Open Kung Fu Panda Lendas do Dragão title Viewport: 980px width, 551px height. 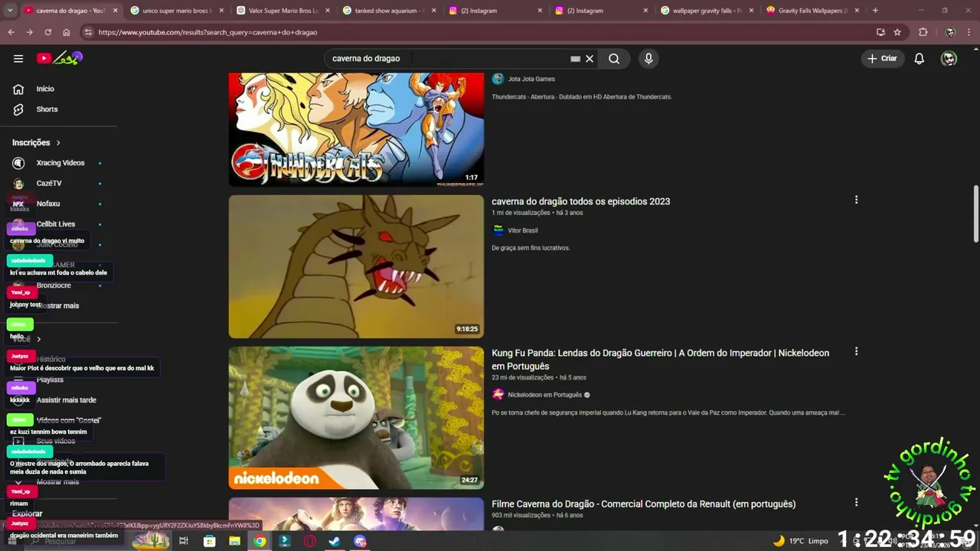click(x=660, y=360)
